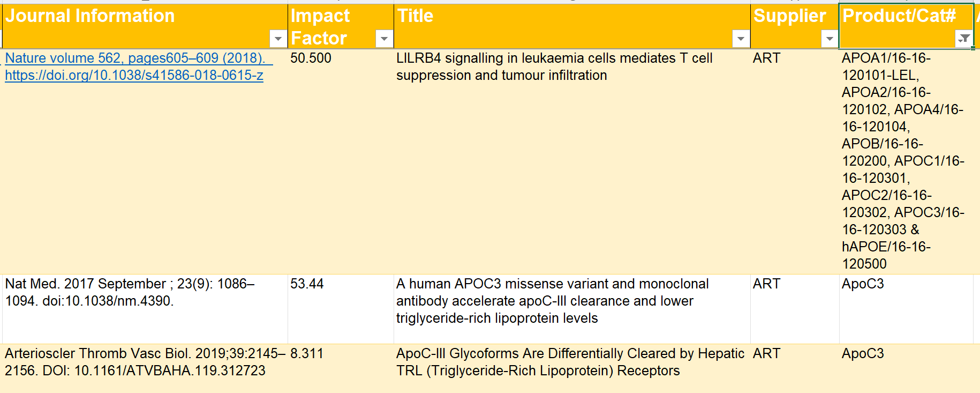Click ApoC3 product cell in Nat Med row
The image size is (980, 393).
905,308
